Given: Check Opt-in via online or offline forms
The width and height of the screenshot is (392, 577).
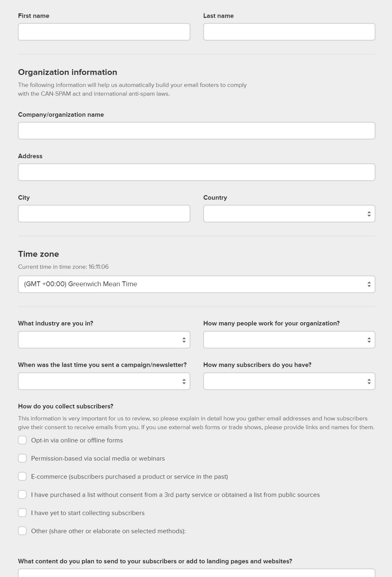Looking at the screenshot, I should click(22, 440).
